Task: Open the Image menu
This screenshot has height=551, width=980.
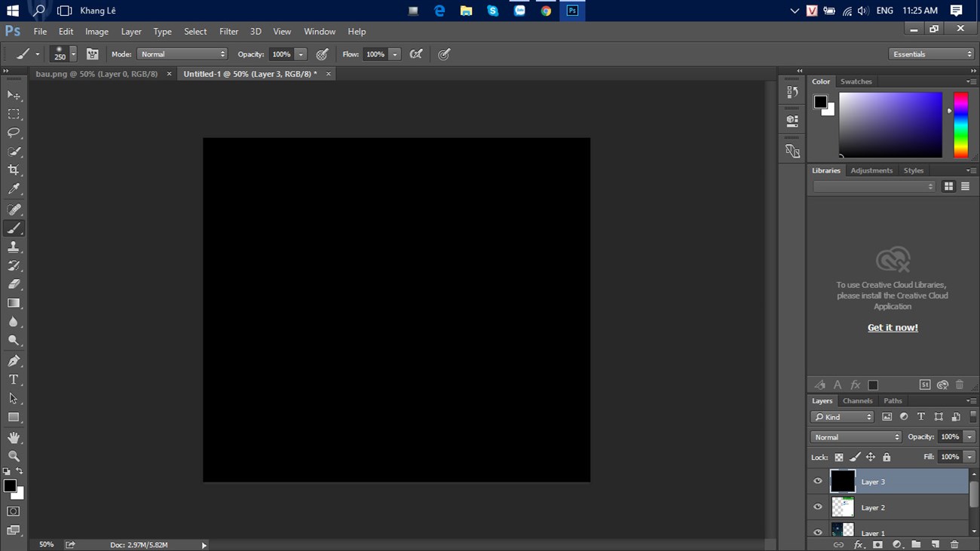Action: (96, 32)
